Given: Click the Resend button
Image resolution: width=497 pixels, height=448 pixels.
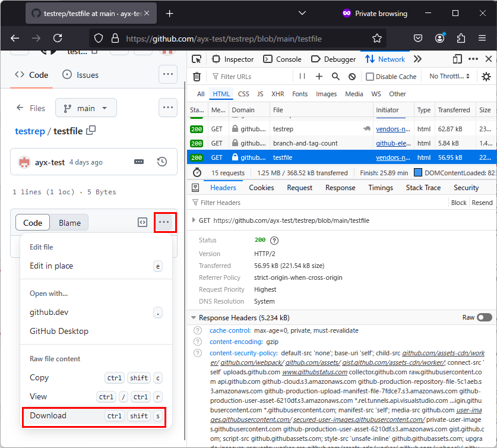Looking at the screenshot, I should [482, 203].
